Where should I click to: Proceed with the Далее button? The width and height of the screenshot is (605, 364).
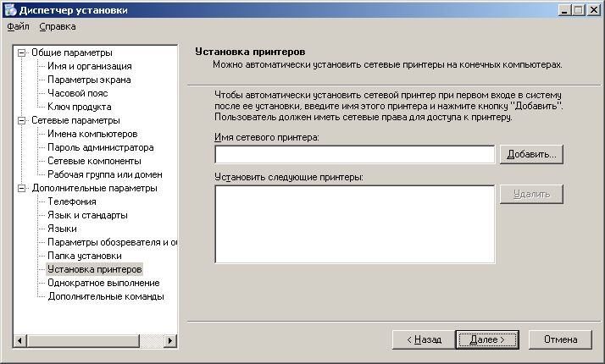(x=487, y=339)
